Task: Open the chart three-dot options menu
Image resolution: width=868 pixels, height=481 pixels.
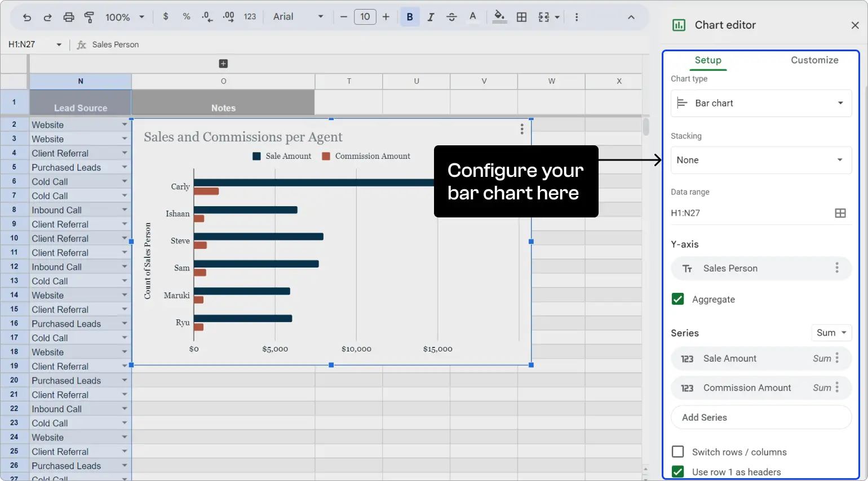Action: tap(522, 130)
